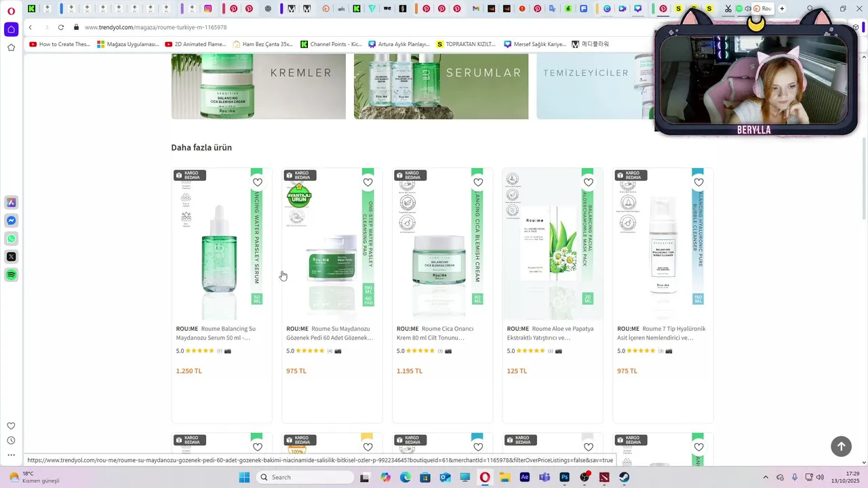Viewport: 868px width, 488px height.
Task: Click Roume Aloe ve Papatya Ekstraktlı title
Action: click(x=550, y=333)
